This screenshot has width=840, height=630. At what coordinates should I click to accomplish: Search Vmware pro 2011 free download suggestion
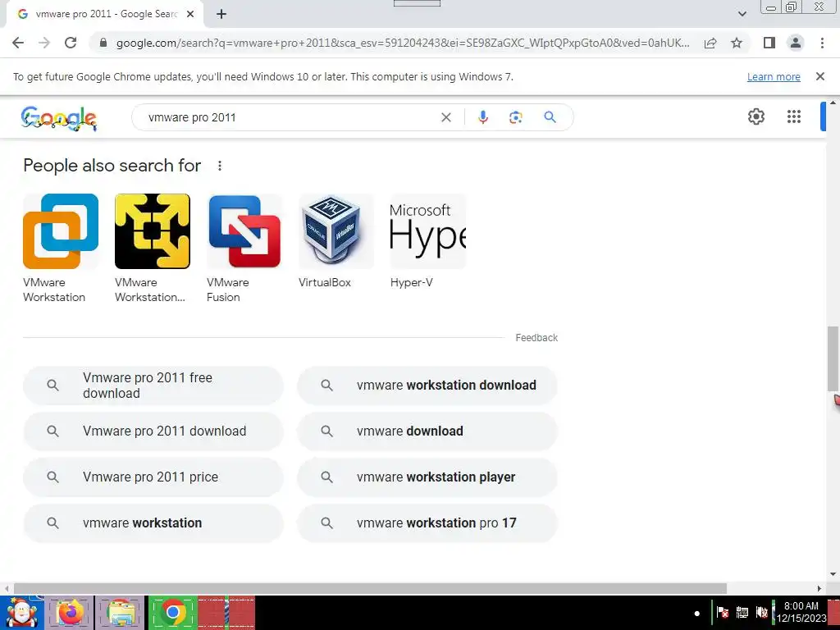click(x=153, y=386)
